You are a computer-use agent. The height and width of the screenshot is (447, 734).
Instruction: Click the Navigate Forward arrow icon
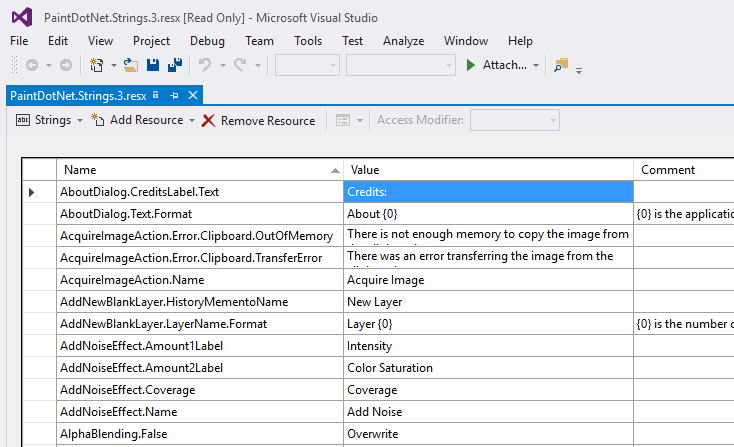coord(66,65)
